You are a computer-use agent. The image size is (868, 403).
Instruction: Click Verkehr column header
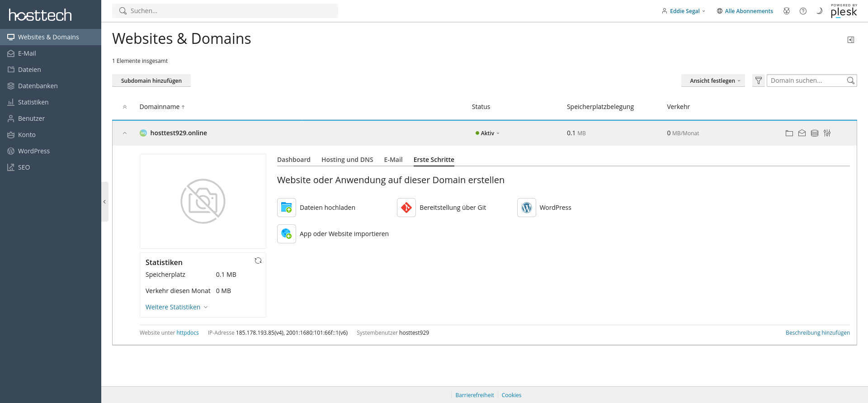pos(678,107)
